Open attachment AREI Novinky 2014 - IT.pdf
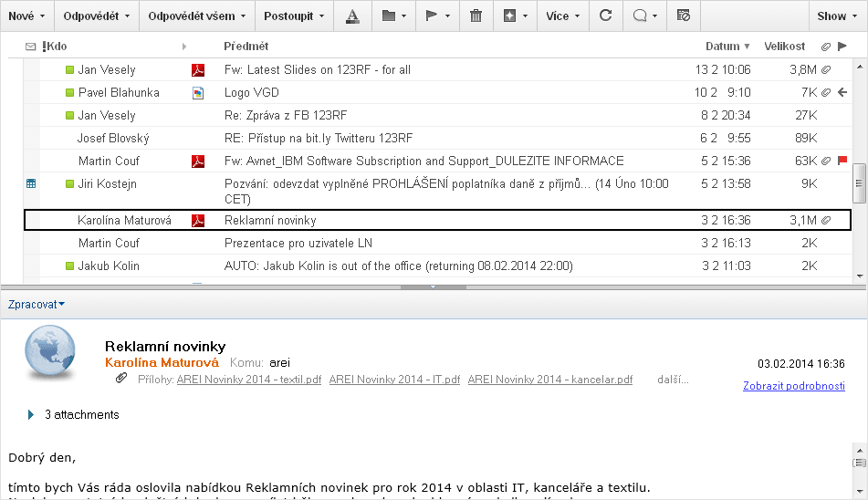 (x=394, y=380)
